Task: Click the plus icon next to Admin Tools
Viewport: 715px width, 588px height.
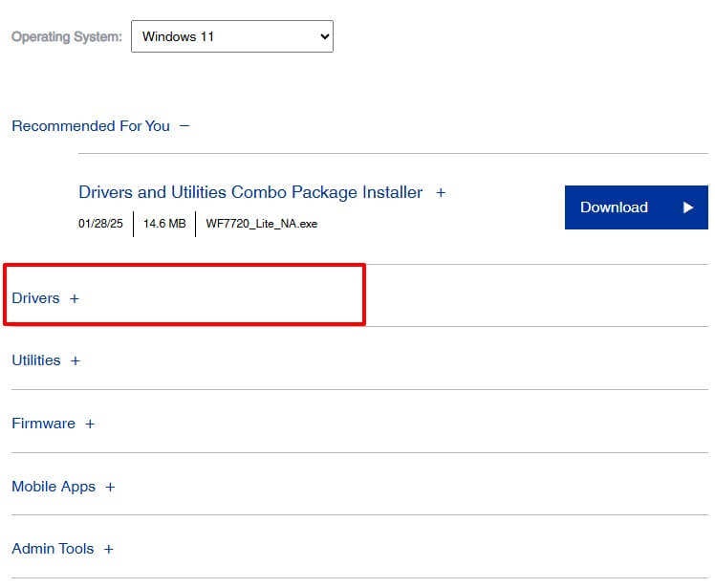Action: (x=108, y=549)
